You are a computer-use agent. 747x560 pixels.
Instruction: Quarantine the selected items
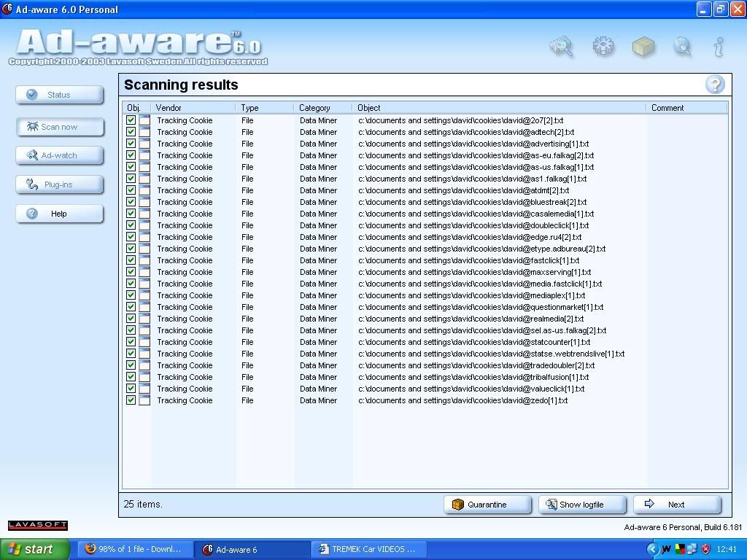point(487,505)
